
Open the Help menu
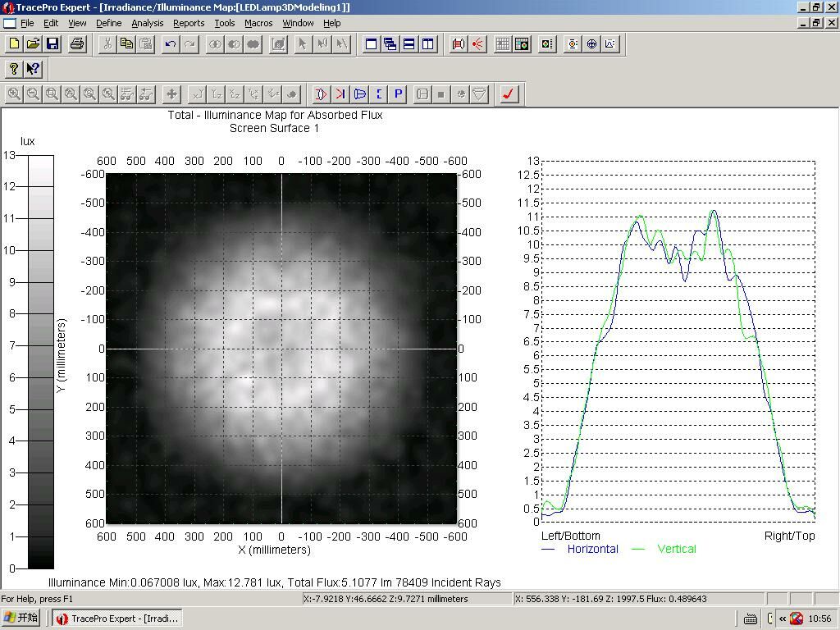click(x=331, y=23)
